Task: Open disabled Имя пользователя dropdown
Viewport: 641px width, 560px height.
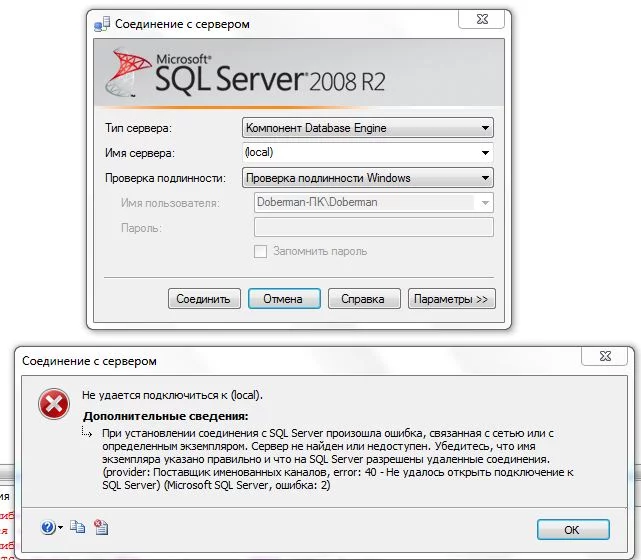Action: click(x=485, y=203)
